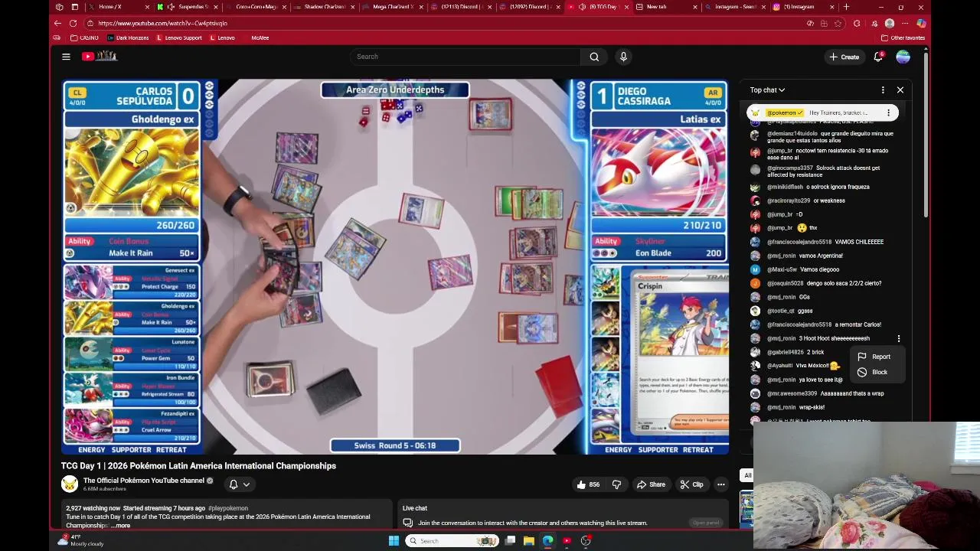Image resolution: width=980 pixels, height=551 pixels.
Task: Open the #playpokemon hashtag link
Action: (x=228, y=508)
